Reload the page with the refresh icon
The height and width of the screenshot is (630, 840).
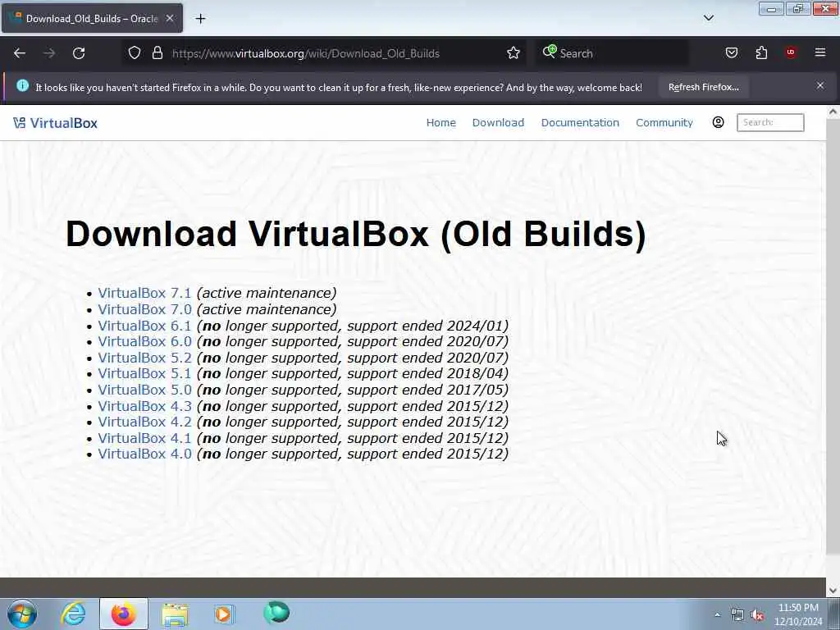pyautogui.click(x=79, y=53)
